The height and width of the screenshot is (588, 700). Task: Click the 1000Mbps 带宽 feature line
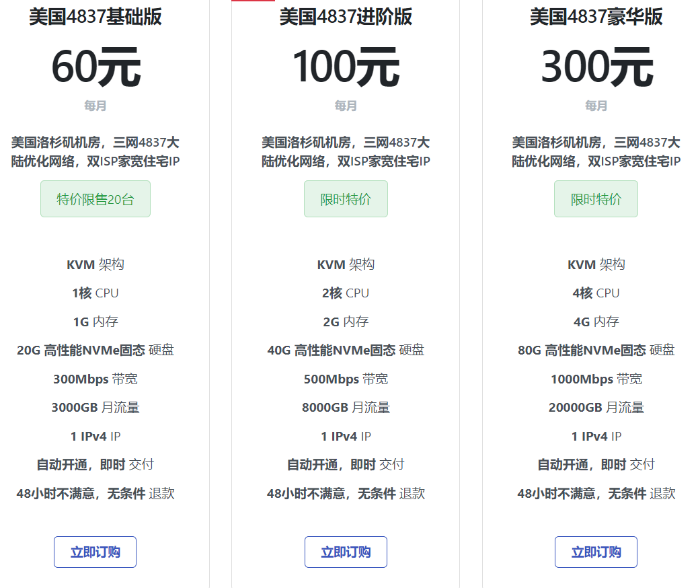point(596,379)
